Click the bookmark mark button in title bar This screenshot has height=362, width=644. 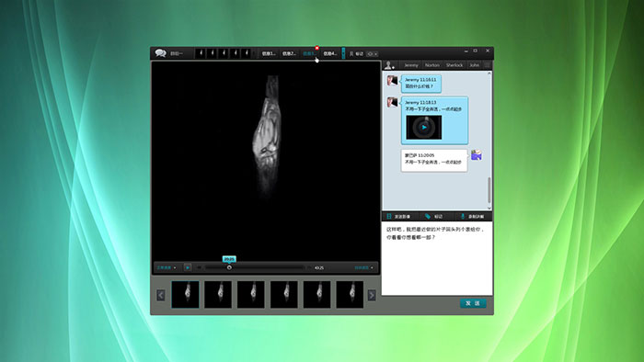(x=357, y=53)
